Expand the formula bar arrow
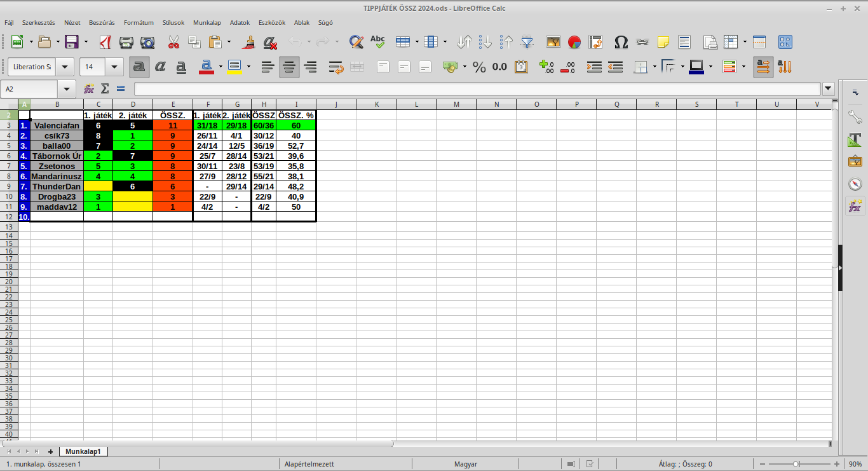This screenshot has height=471, width=868. pos(829,89)
